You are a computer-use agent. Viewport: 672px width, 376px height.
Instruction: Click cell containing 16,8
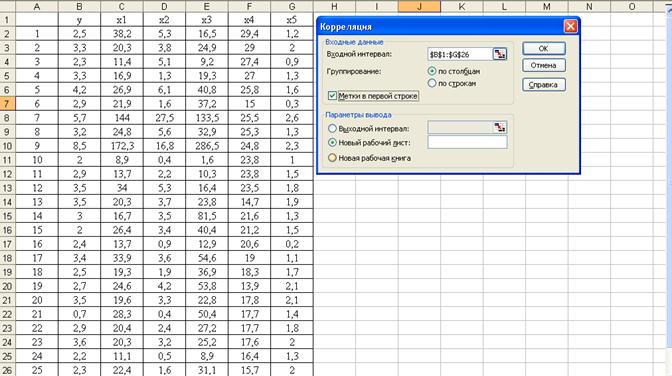pyautogui.click(x=164, y=146)
